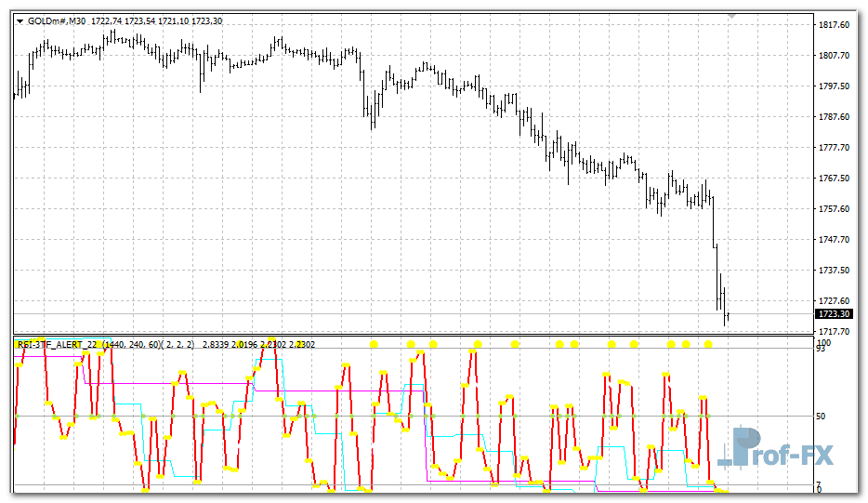Click the highlighted current price 1723.30 label
Screen dimensions: 868x503
pos(835,314)
